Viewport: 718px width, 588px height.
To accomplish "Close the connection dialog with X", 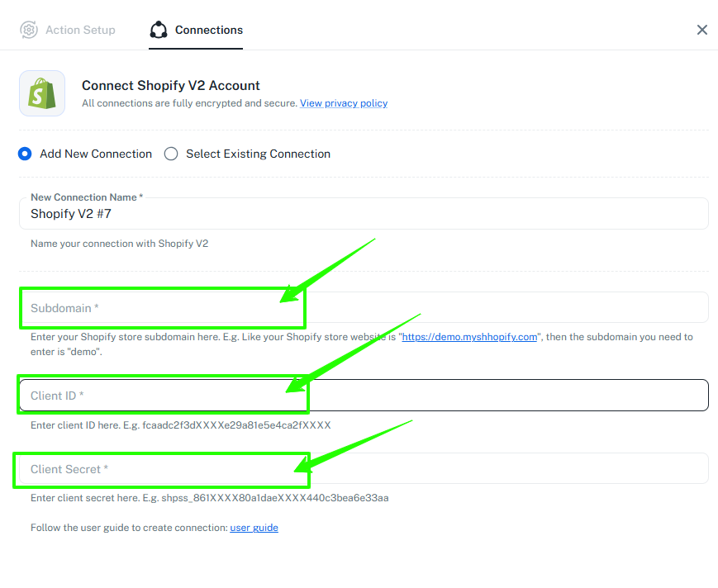I will tap(701, 30).
